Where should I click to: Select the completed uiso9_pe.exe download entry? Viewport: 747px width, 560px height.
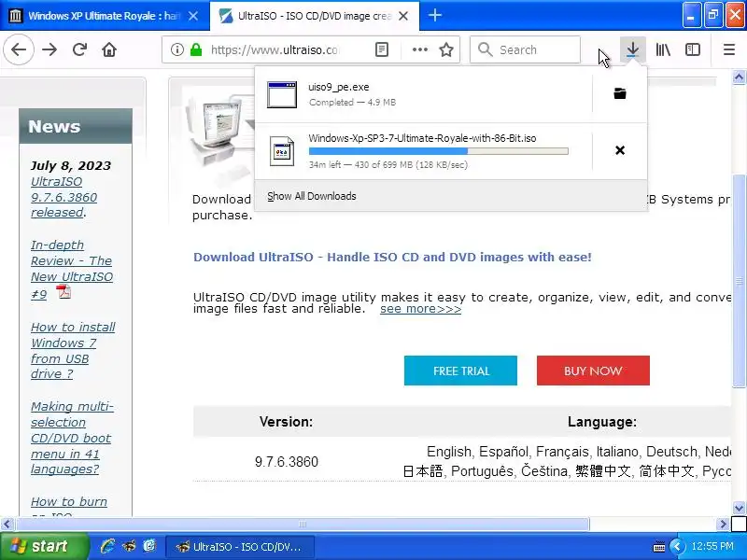423,94
